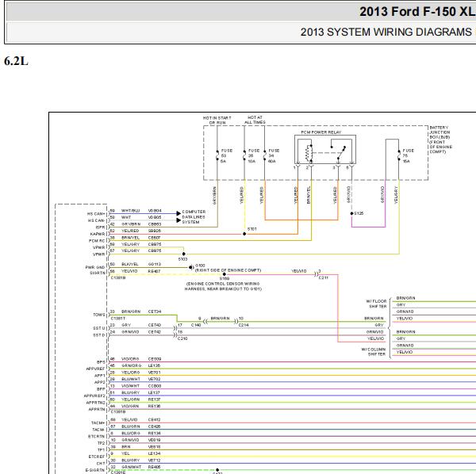The height and width of the screenshot is (474, 476).
Task: Click the Fuse 53 5A label
Action: (x=226, y=156)
